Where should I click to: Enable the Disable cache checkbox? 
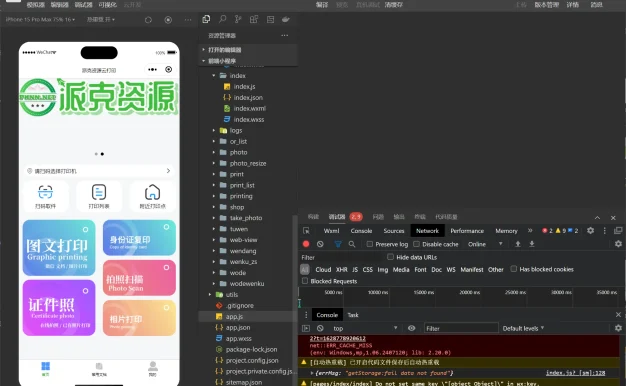416,244
